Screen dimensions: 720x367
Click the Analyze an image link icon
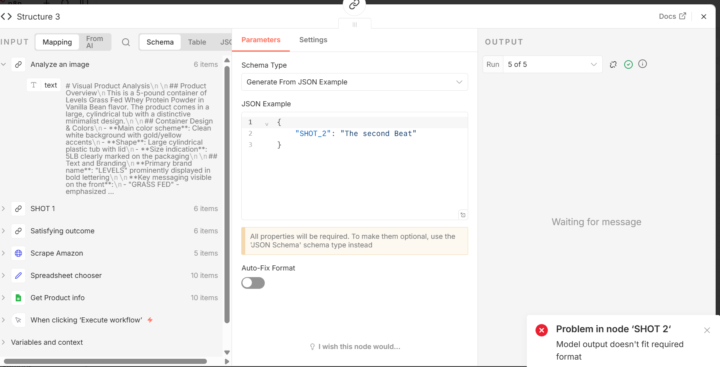coord(18,65)
